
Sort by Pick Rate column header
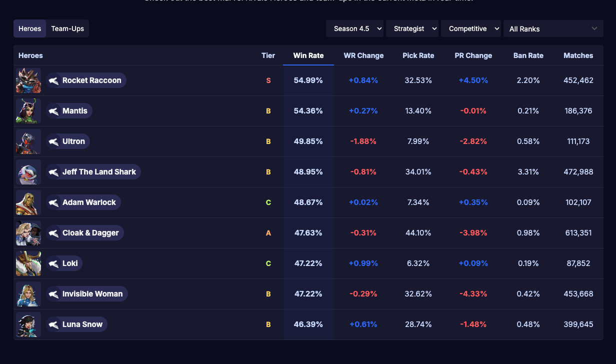pos(418,55)
